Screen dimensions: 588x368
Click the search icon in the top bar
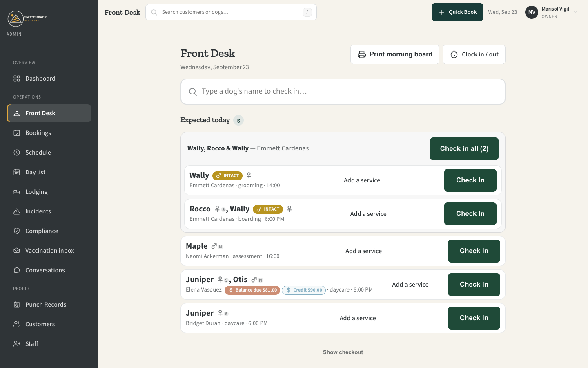(154, 12)
